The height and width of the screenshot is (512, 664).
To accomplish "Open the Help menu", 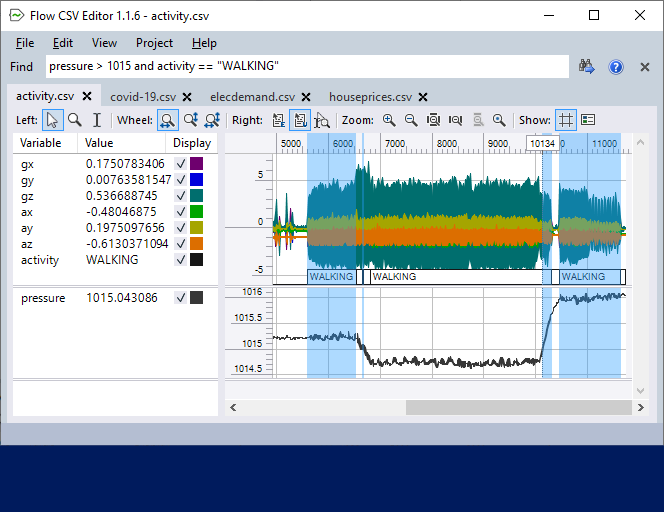I will (204, 43).
